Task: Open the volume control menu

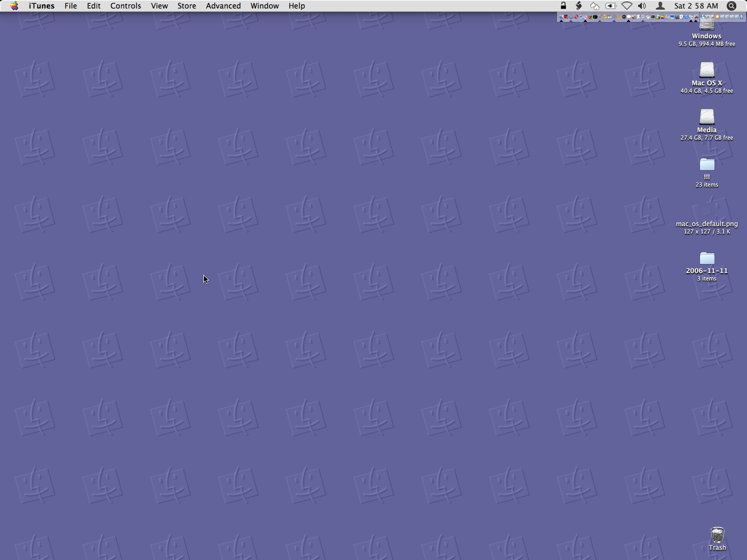Action: click(x=642, y=6)
